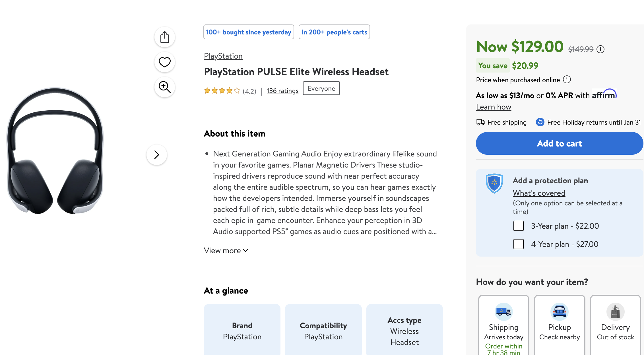Viewport: 644px width, 355px height.
Task: Click the blue holiday returns icon
Action: point(540,122)
